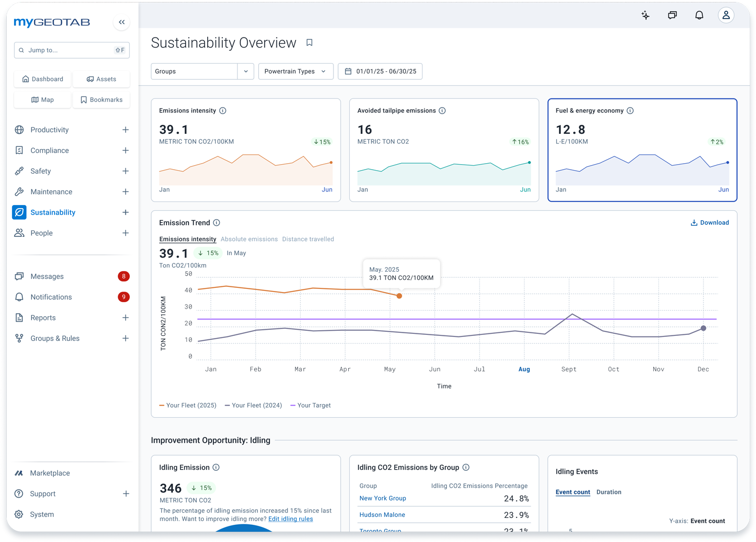Click the date range field
This screenshot has height=542, width=756.
(380, 71)
